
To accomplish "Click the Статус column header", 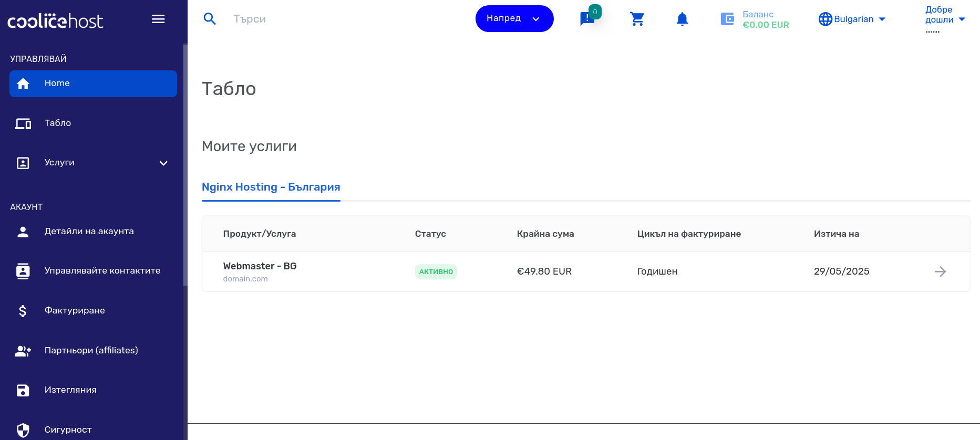I will 430,234.
